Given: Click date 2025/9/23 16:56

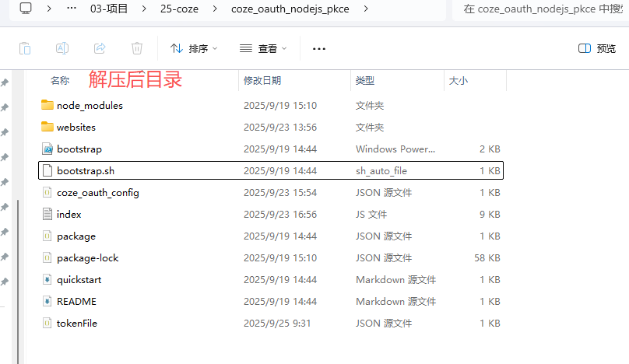Looking at the screenshot, I should (280, 215).
